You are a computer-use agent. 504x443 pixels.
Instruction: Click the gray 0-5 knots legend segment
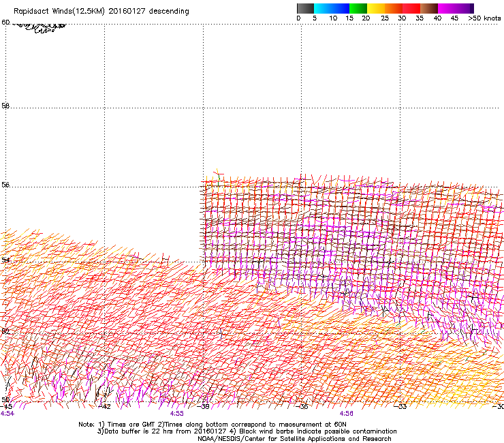[305, 8]
